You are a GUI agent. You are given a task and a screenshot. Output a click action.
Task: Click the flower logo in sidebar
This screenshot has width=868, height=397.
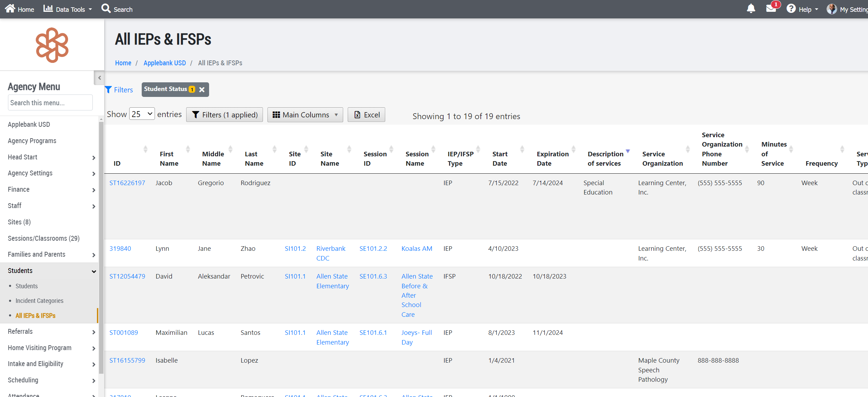pos(52,45)
